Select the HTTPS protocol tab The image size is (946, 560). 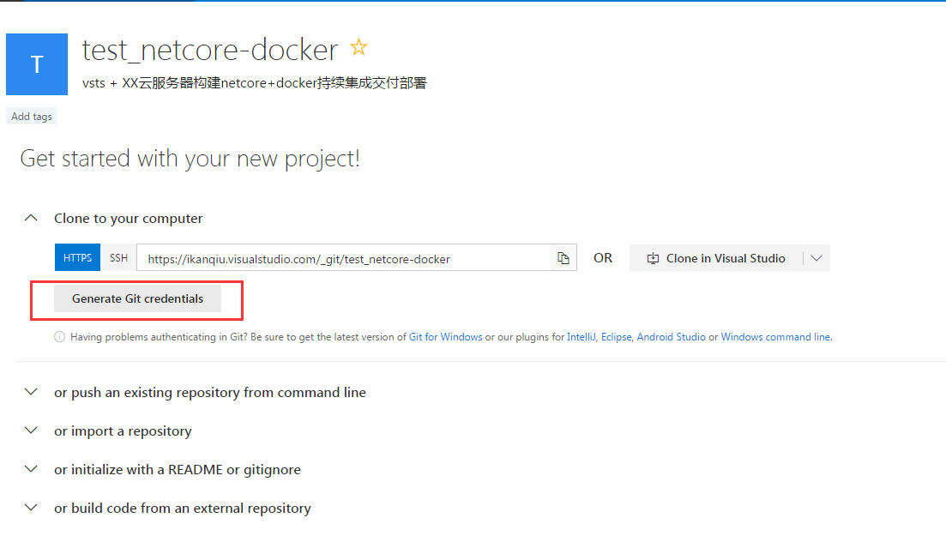point(77,257)
